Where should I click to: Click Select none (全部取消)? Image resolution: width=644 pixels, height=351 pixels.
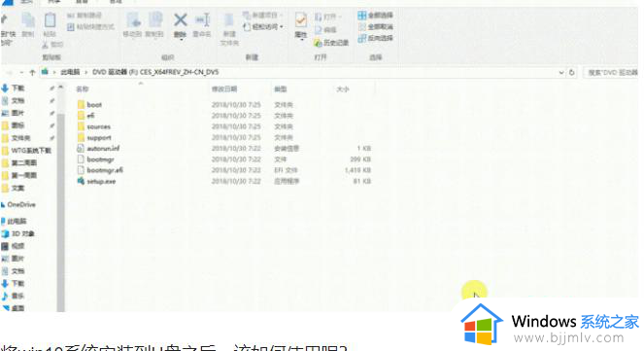(375, 26)
